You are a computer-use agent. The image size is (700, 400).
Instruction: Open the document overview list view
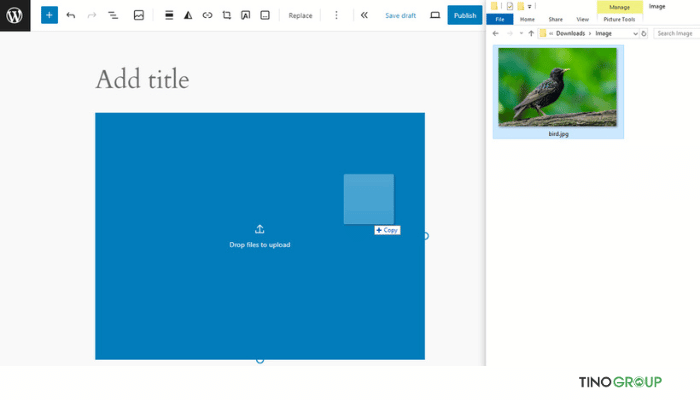click(113, 15)
